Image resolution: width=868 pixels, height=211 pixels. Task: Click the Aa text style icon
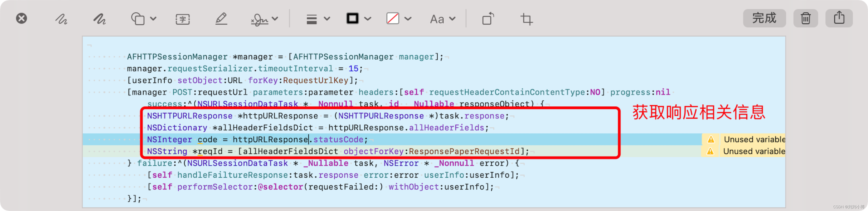(x=437, y=19)
